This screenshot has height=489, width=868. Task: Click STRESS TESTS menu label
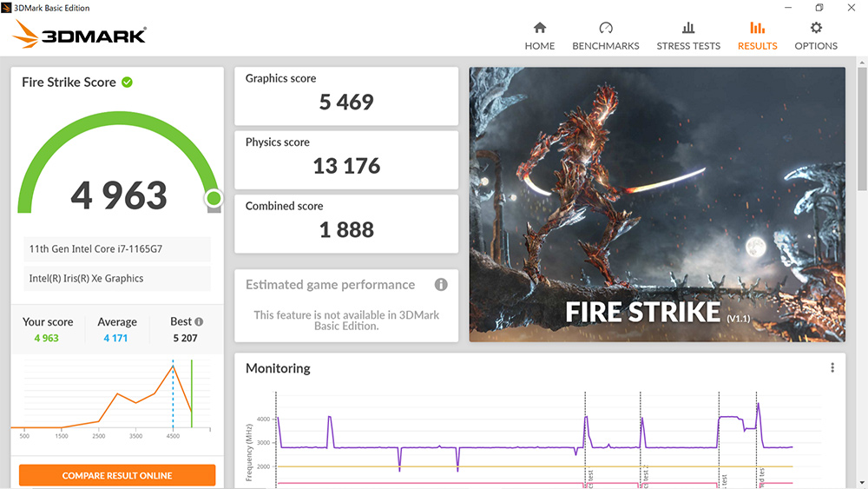(688, 46)
